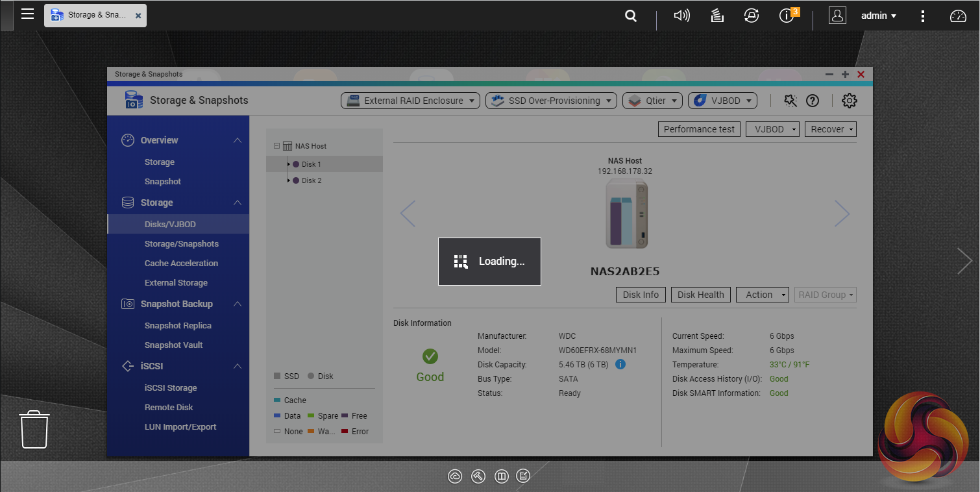
Task: Click the disk capacity info icon
Action: pyautogui.click(x=620, y=364)
